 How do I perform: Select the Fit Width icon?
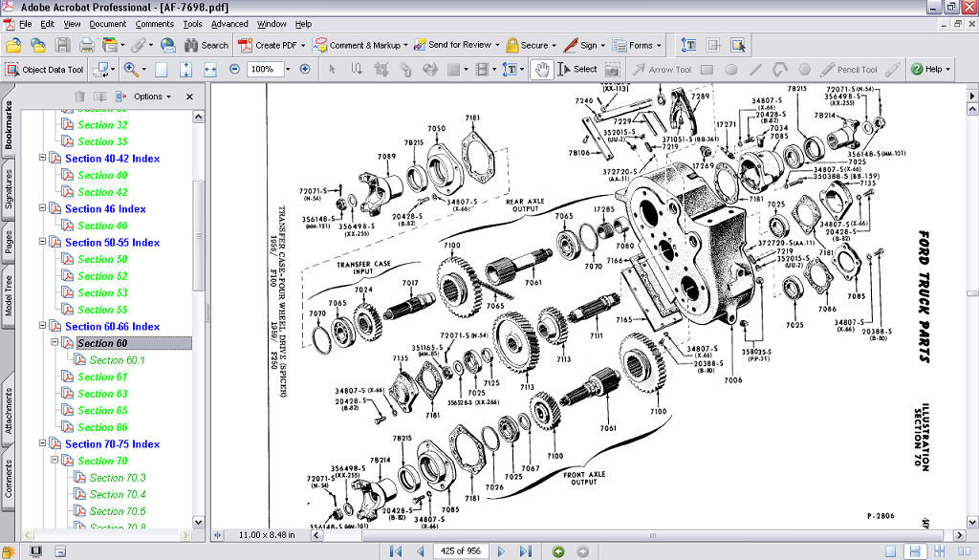pyautogui.click(x=210, y=69)
